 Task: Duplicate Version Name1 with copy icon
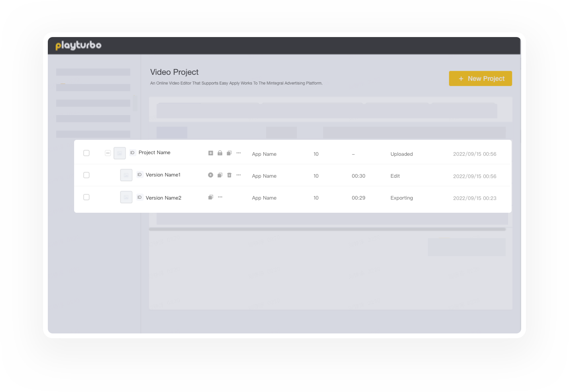click(220, 175)
